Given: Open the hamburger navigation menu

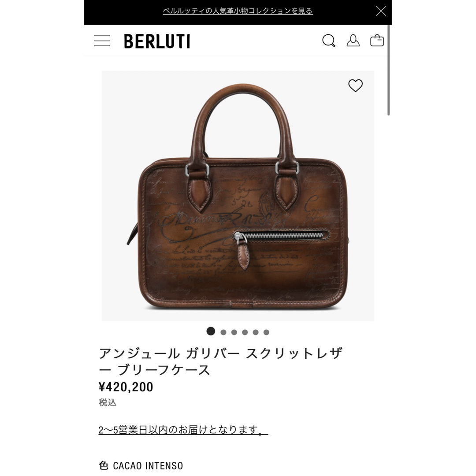Looking at the screenshot, I should [x=102, y=41].
